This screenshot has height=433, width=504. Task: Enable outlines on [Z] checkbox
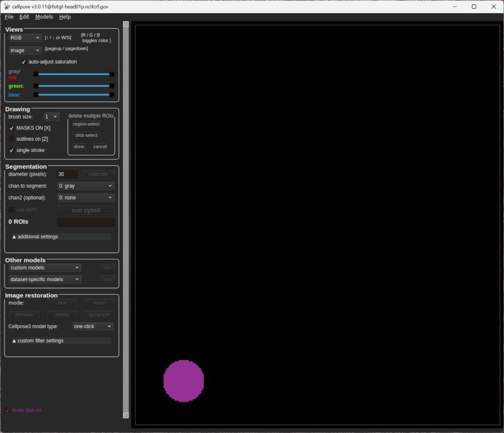point(12,139)
